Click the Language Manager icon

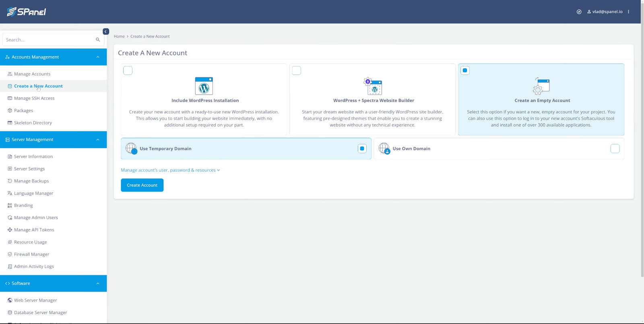pyautogui.click(x=10, y=193)
